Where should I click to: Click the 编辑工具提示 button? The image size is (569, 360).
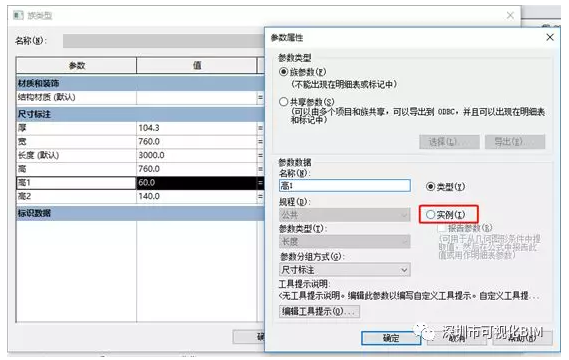point(319,311)
